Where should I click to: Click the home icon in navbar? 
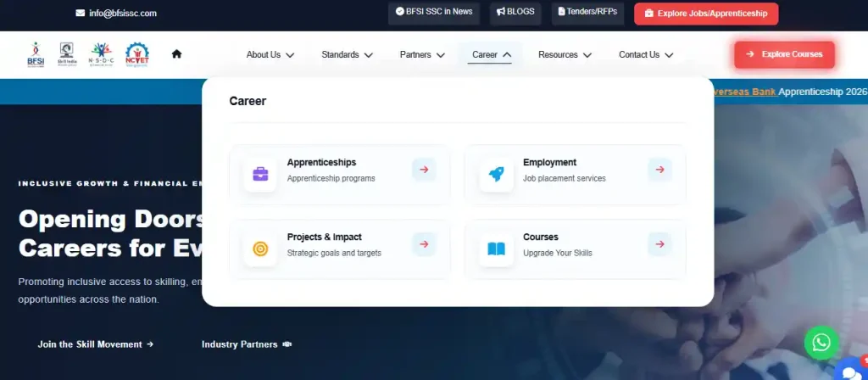click(x=176, y=53)
